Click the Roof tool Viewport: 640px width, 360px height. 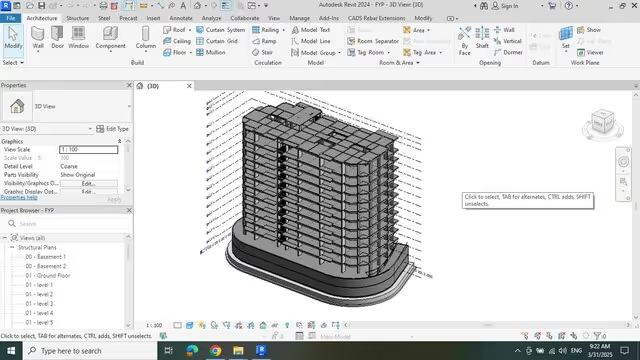coord(175,30)
